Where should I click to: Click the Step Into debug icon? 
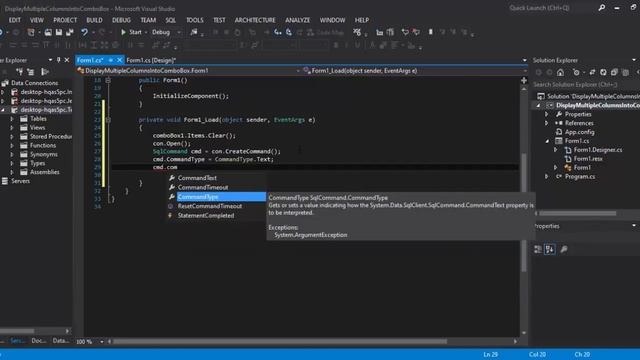tap(278, 32)
